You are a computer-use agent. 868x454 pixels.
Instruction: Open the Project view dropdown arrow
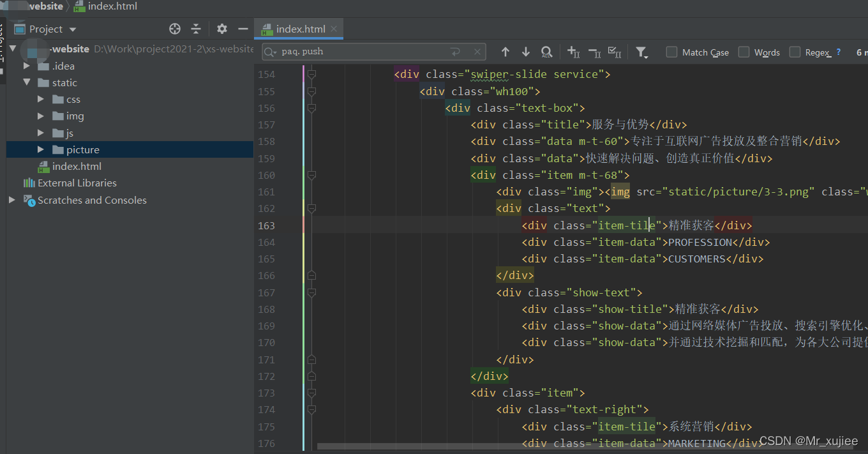click(x=72, y=29)
